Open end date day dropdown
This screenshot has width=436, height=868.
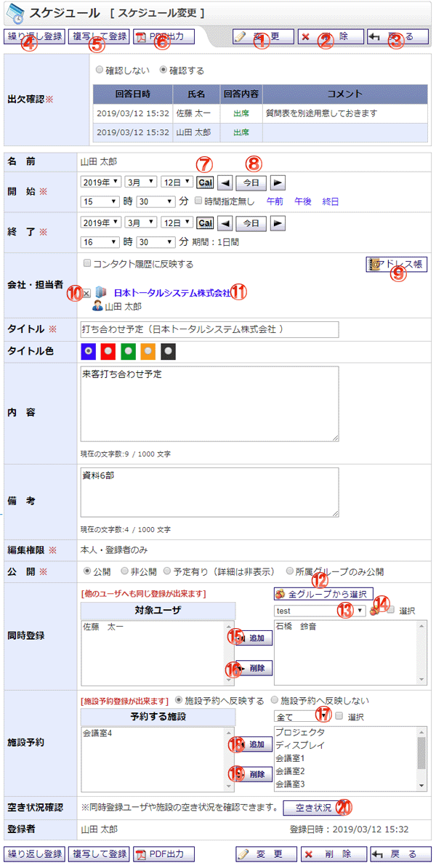click(x=177, y=222)
